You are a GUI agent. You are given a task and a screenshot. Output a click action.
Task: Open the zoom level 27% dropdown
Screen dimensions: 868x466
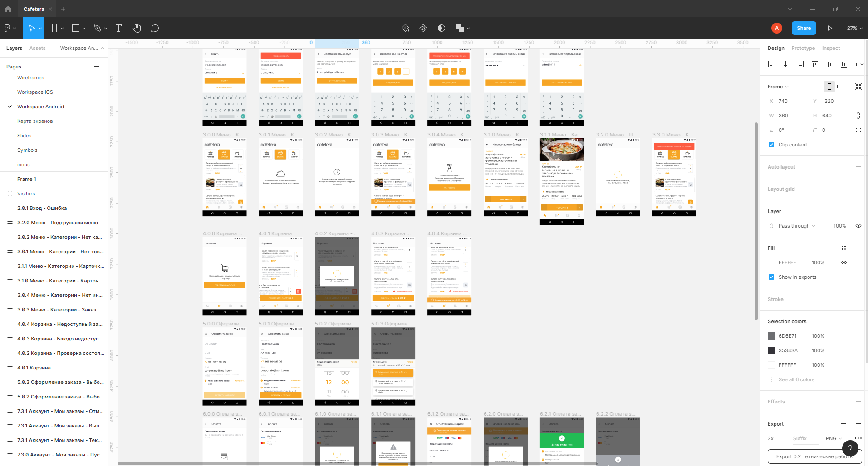point(854,28)
